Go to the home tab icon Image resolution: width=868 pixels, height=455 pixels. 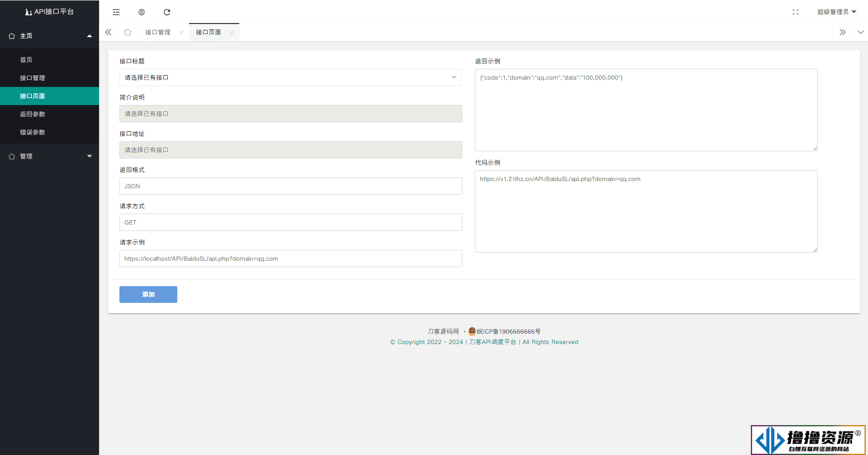(x=128, y=32)
